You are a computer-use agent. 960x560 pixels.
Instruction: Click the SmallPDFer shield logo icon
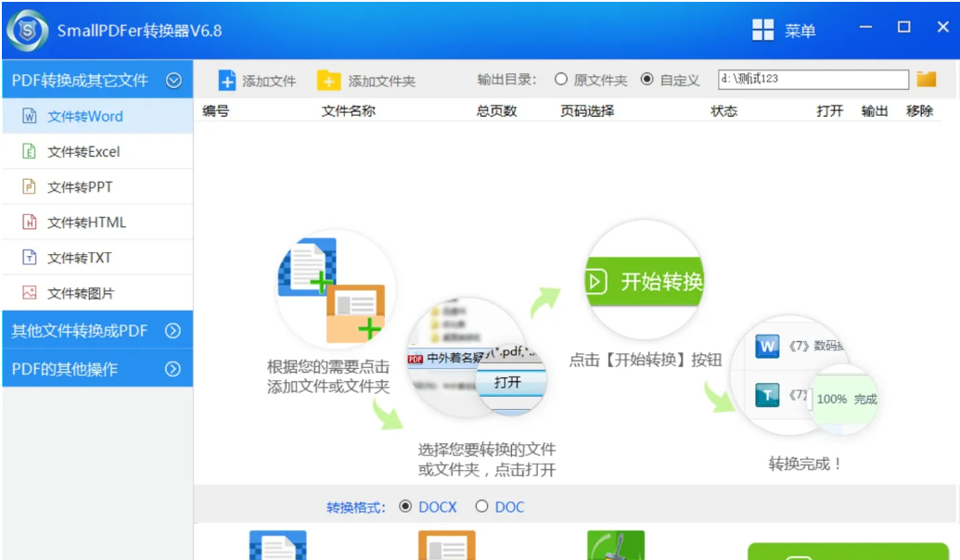point(27,31)
